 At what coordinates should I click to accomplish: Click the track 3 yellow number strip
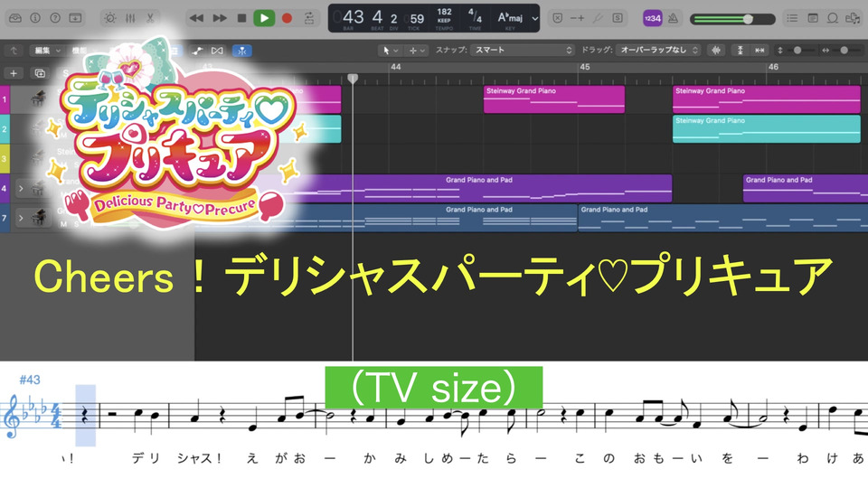click(5, 159)
